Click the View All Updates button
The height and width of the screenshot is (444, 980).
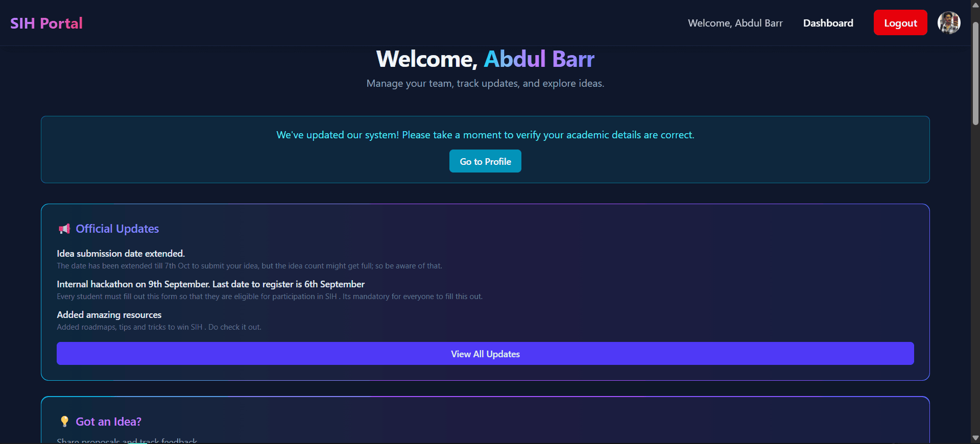pyautogui.click(x=485, y=354)
